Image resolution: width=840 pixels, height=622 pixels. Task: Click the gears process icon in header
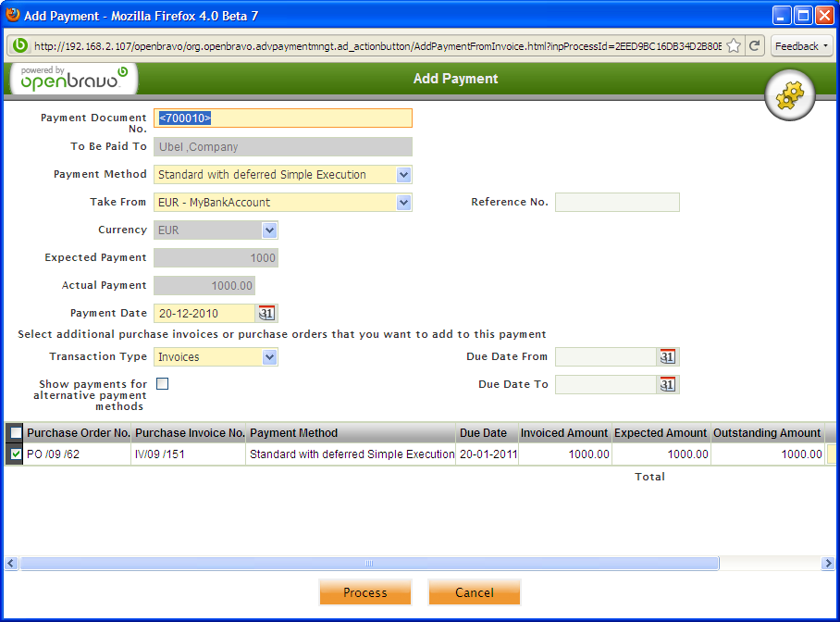coord(790,95)
